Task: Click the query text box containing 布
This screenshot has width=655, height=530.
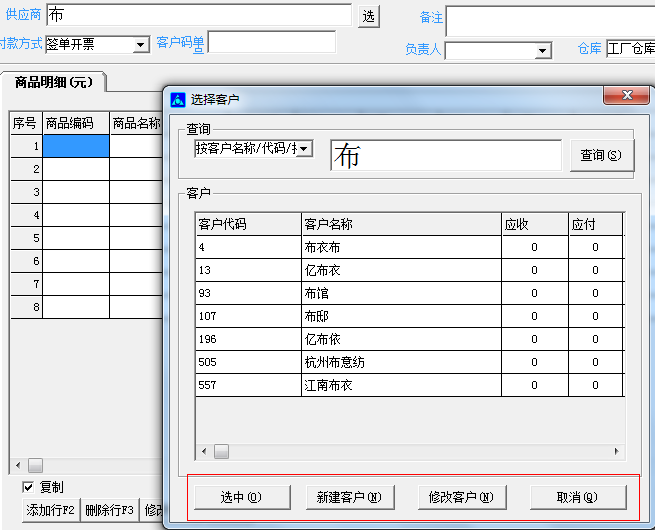Action: tap(445, 155)
